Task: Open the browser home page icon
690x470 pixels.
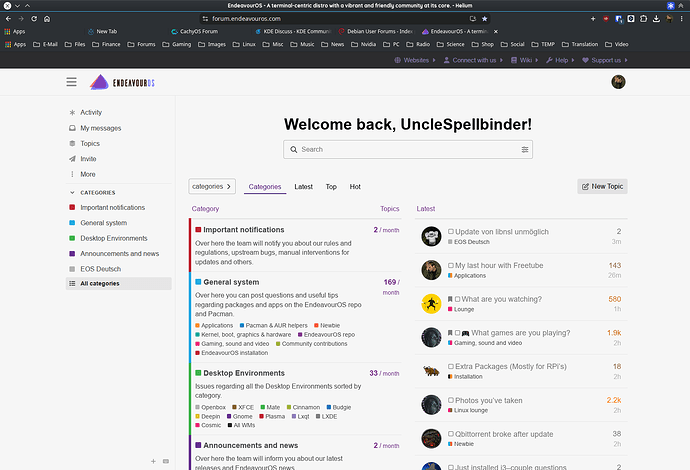Action: [47, 18]
